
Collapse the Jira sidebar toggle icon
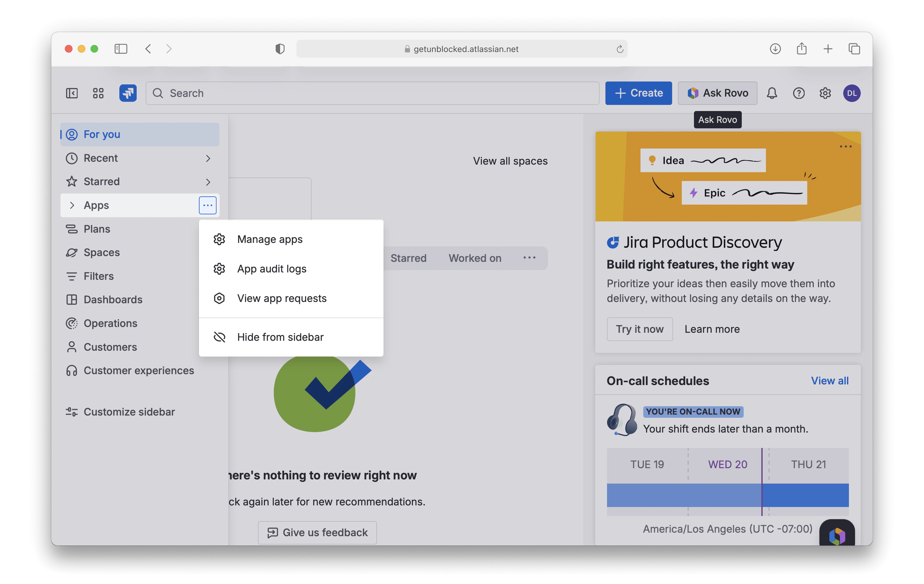click(72, 93)
